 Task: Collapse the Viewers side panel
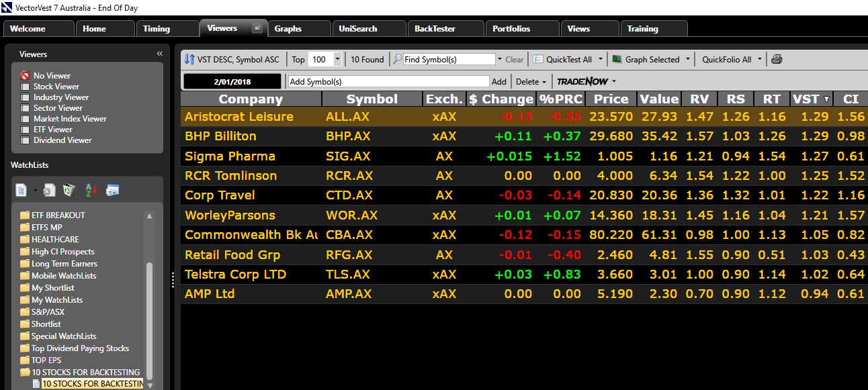(x=160, y=54)
